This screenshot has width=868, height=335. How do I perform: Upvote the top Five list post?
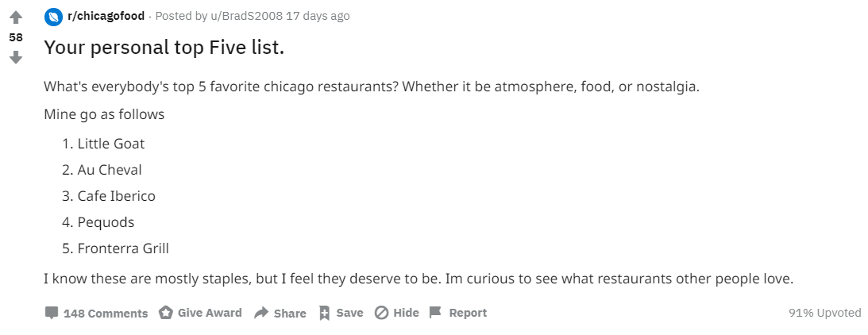(16, 17)
